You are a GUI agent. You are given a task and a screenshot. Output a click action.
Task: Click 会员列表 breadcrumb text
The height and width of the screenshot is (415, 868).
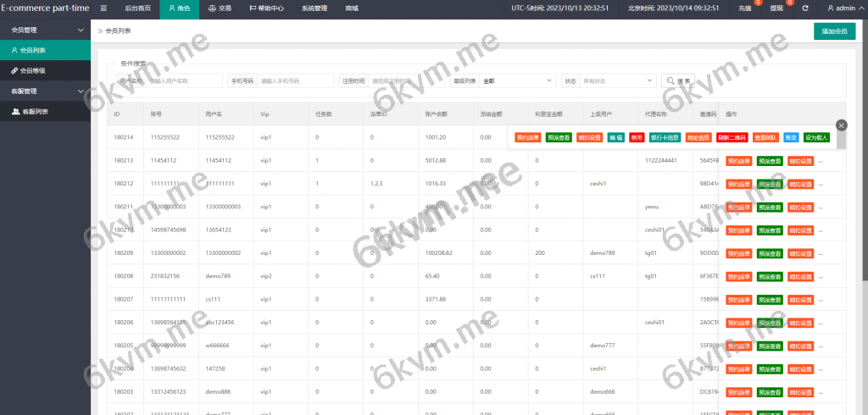click(x=118, y=31)
